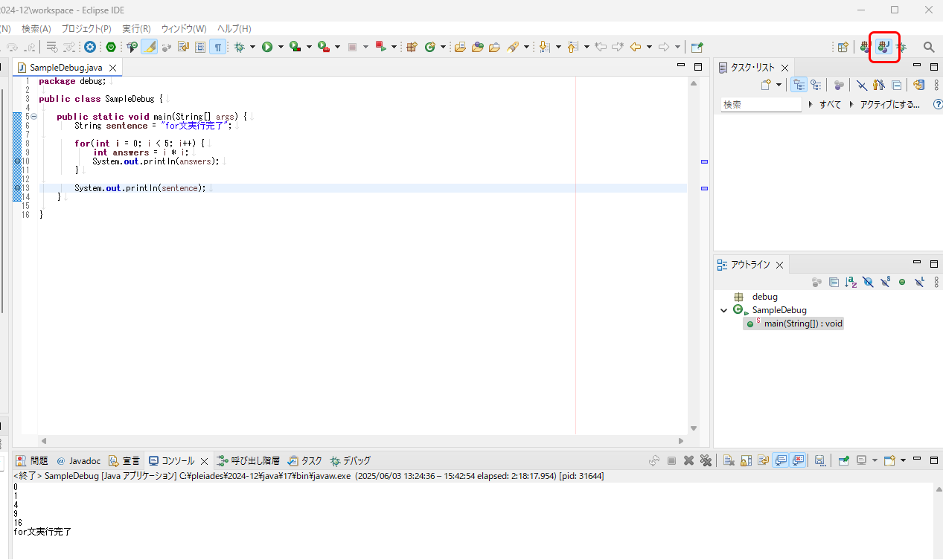Open the New Task dropdown arrow
The height and width of the screenshot is (560, 943).
pos(779,86)
